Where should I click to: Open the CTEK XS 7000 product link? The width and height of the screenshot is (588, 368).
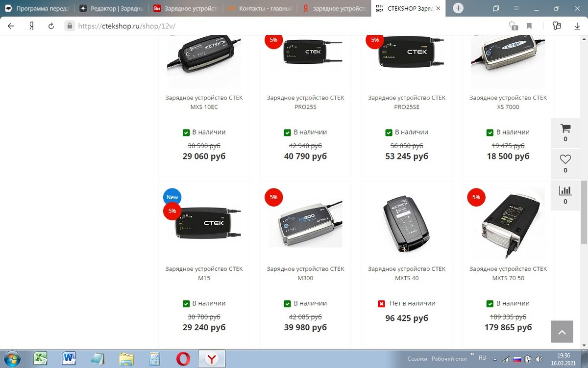tap(508, 102)
